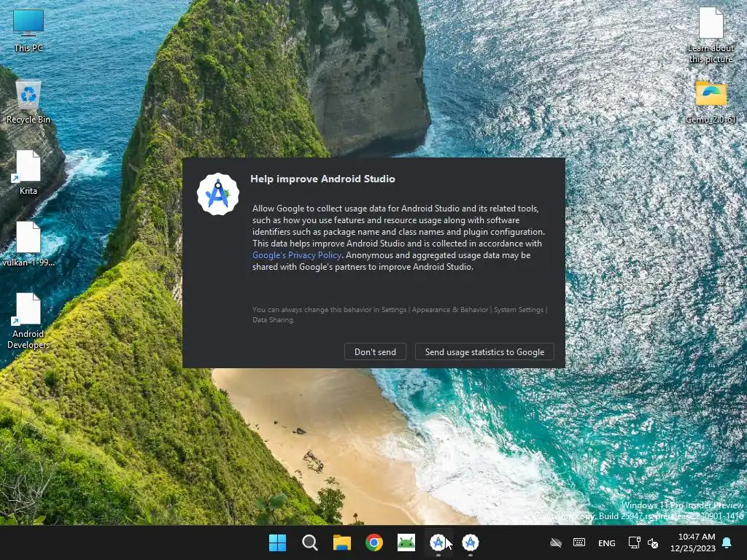This screenshot has height=560, width=747.
Task: Click the Don't send button
Action: (x=375, y=352)
